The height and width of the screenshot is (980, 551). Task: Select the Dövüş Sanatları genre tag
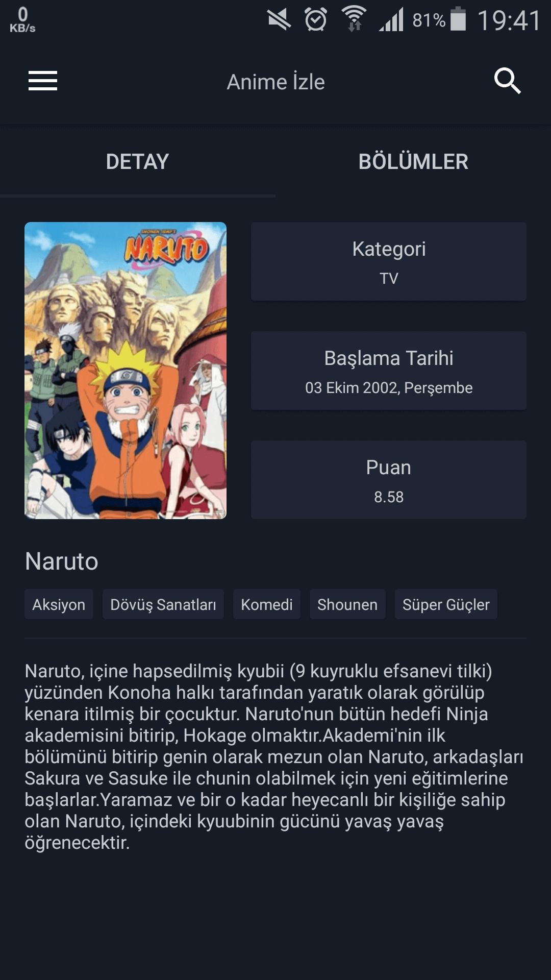[163, 604]
